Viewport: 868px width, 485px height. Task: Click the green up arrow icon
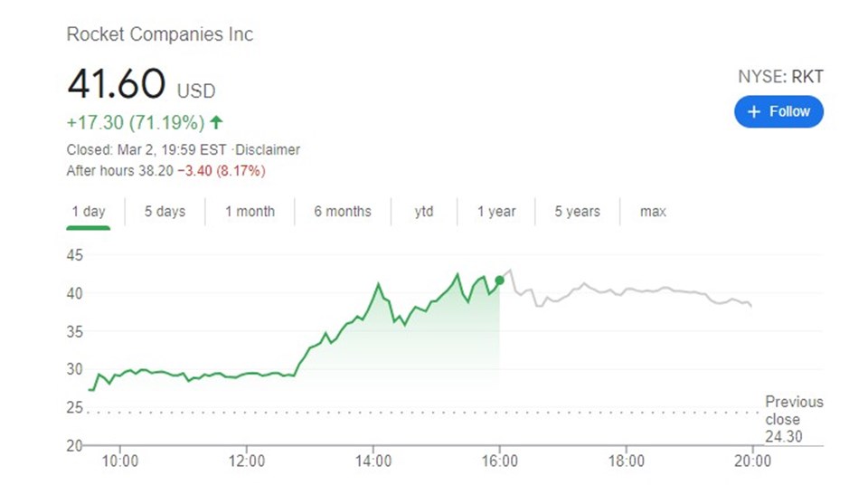(x=216, y=121)
